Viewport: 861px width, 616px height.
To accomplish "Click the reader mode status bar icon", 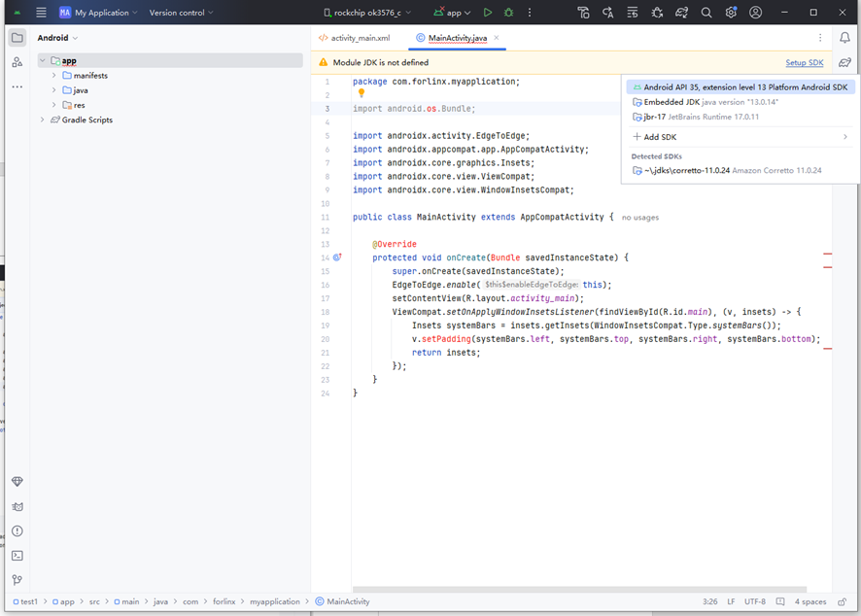I will [x=780, y=601].
